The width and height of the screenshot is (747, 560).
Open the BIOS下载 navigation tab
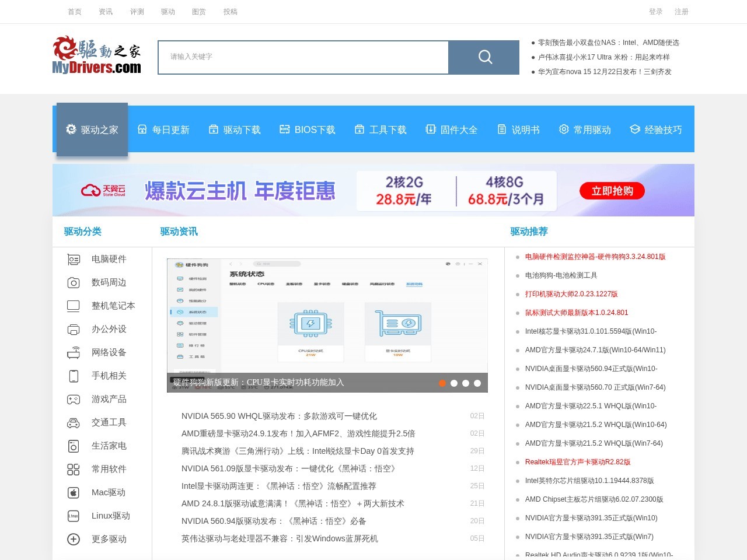308,129
